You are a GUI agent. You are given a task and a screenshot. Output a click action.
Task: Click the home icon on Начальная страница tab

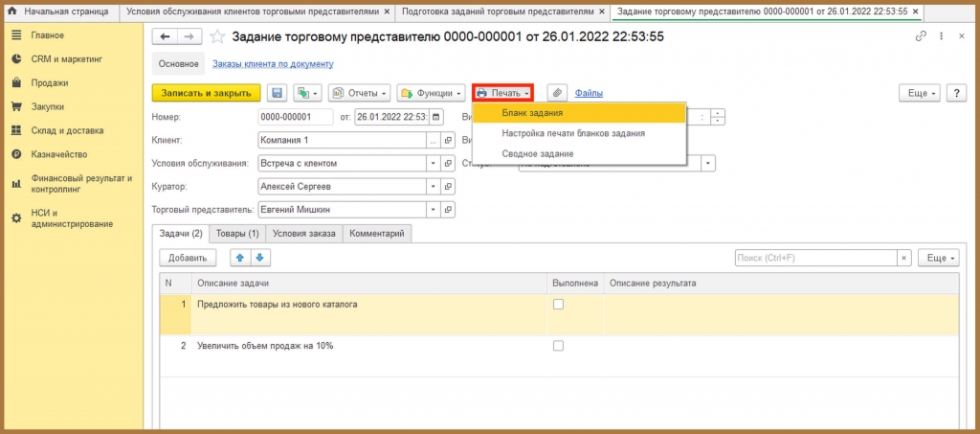click(x=11, y=11)
